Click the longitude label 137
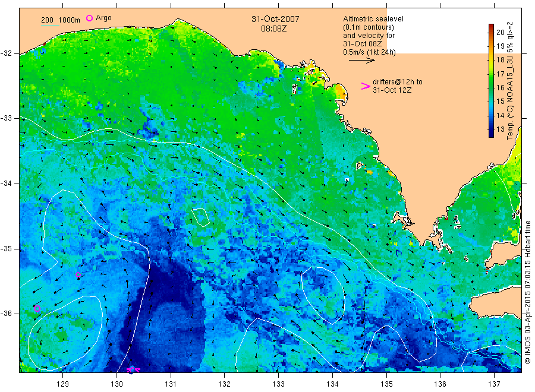 494,384
